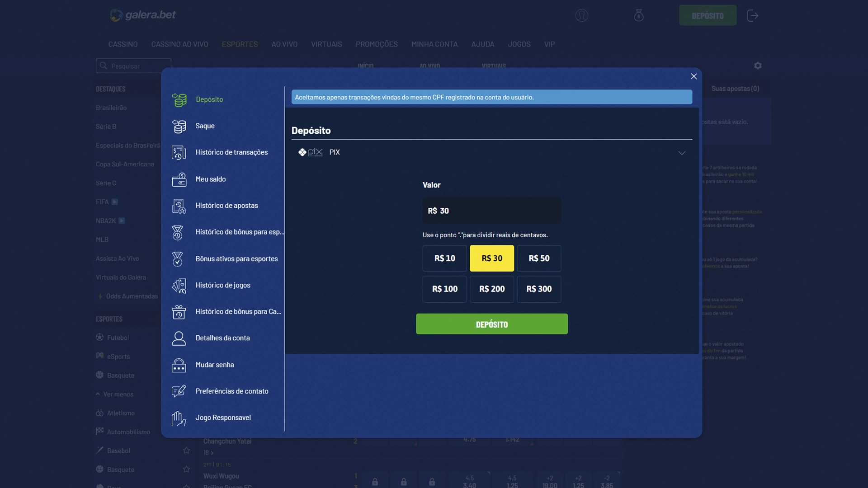
Task: Open Meu saldo in account menu
Action: 210,179
